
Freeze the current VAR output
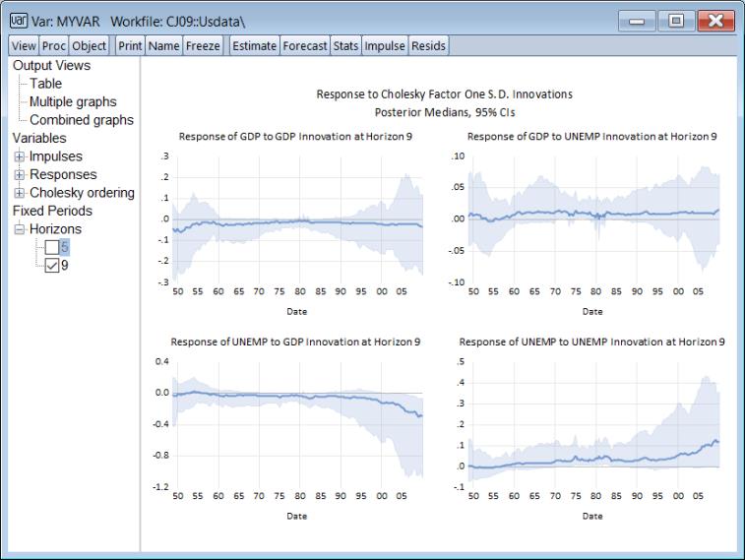click(x=203, y=46)
